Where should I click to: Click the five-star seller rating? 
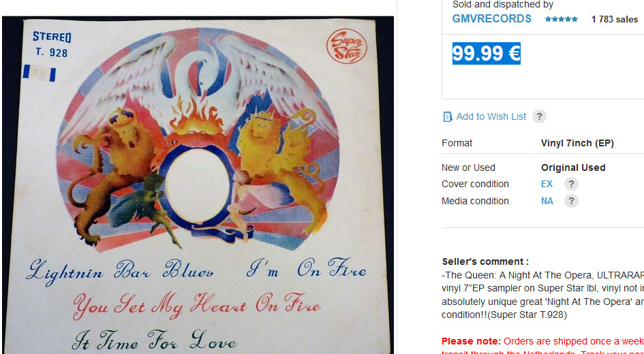(x=561, y=19)
